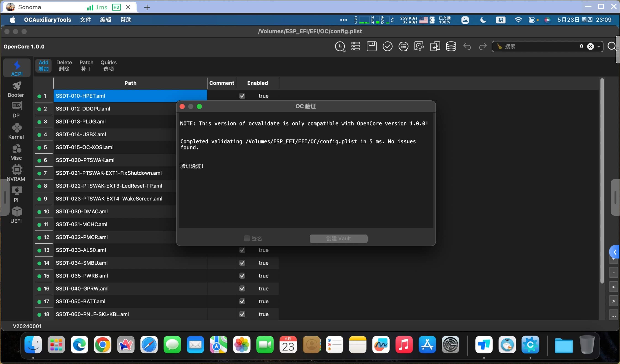
Task: Click the undo arrow in toolbar
Action: pos(467,47)
